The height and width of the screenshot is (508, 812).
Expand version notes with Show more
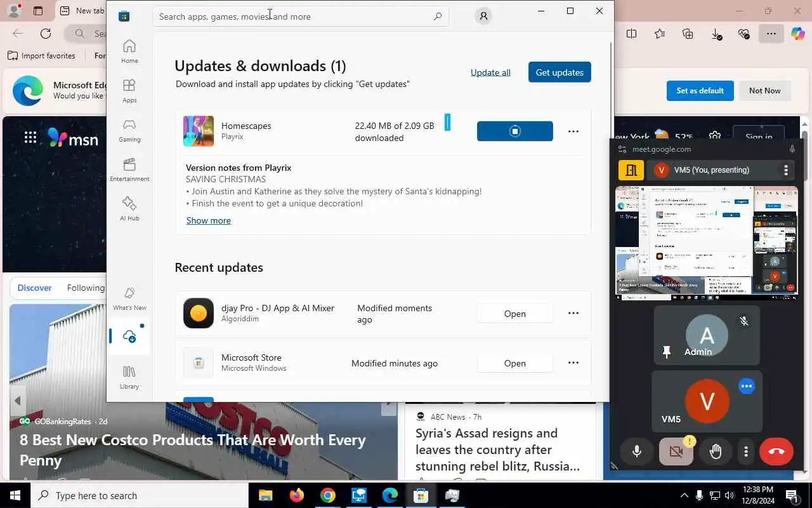[208, 220]
